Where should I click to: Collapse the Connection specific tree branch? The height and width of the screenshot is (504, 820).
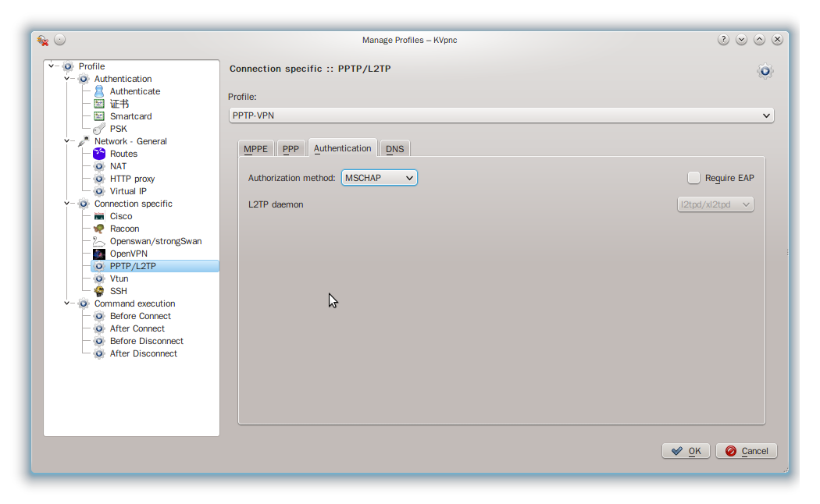point(67,204)
